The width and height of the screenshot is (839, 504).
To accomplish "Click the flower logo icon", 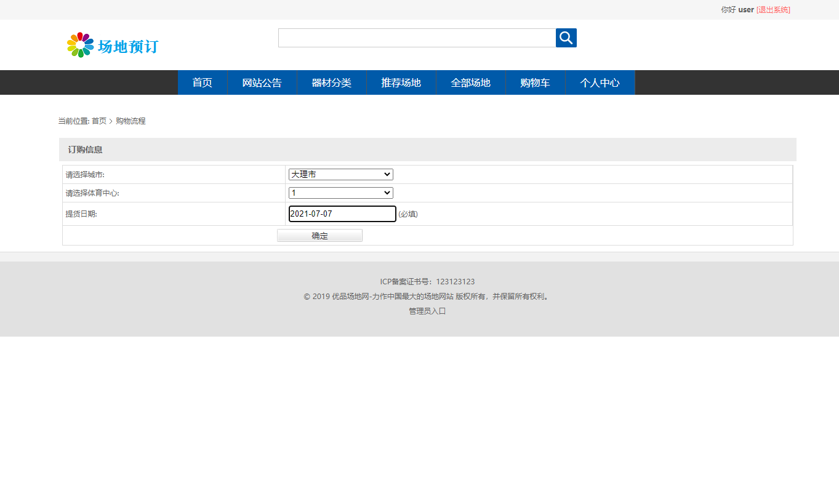I will [x=79, y=44].
